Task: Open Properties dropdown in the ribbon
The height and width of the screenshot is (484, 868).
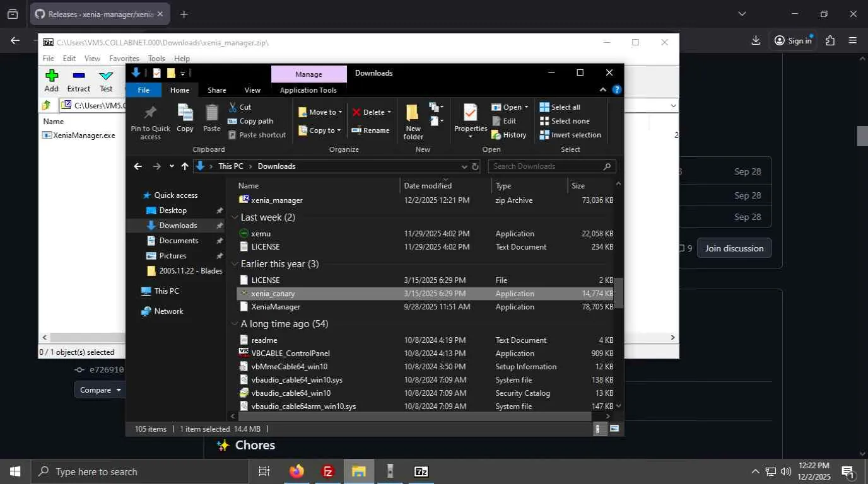Action: (470, 137)
